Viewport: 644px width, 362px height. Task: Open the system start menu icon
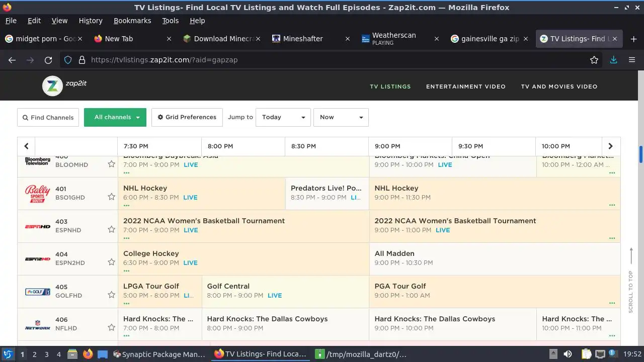(x=8, y=354)
